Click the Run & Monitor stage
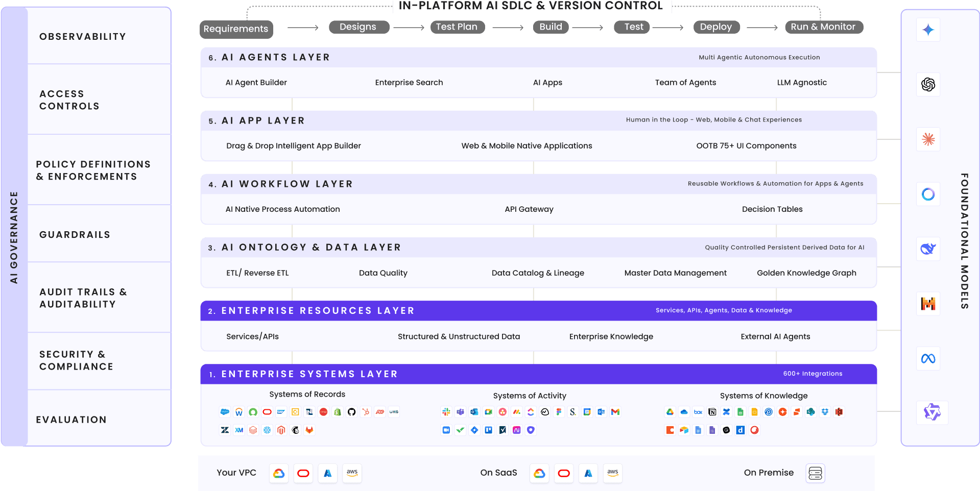The image size is (980, 491). (x=823, y=27)
